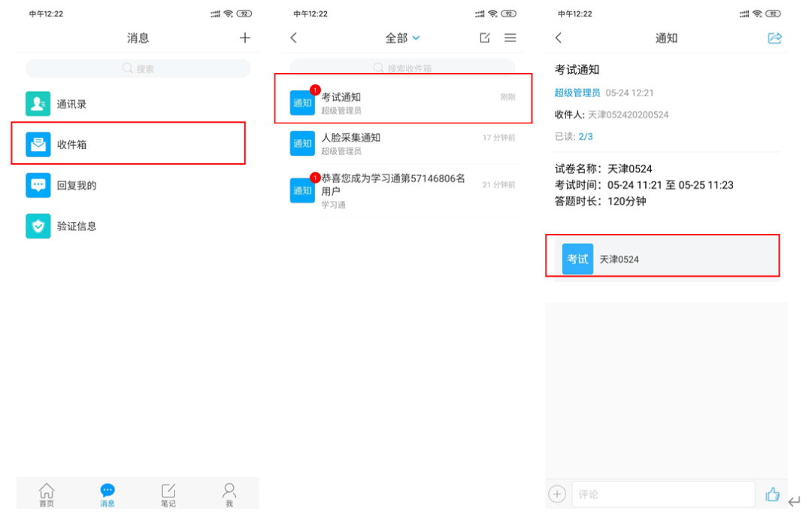Open the 天津0524 exam attachment

pos(662,259)
